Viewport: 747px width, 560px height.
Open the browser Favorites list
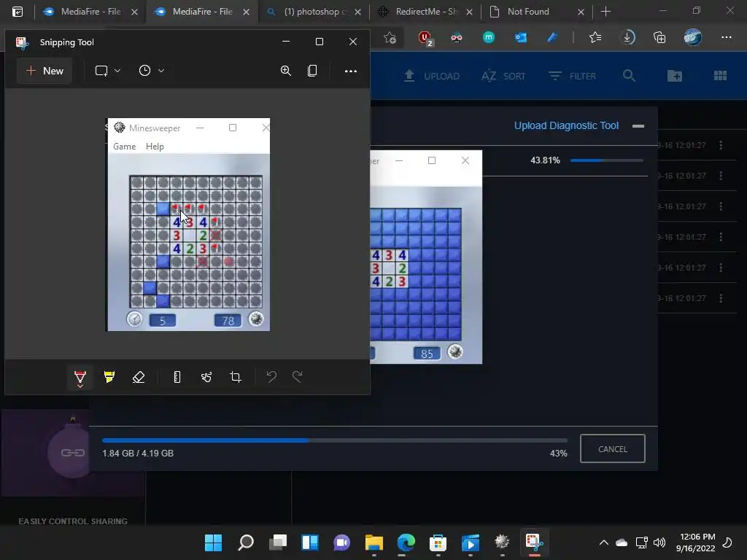[595, 37]
